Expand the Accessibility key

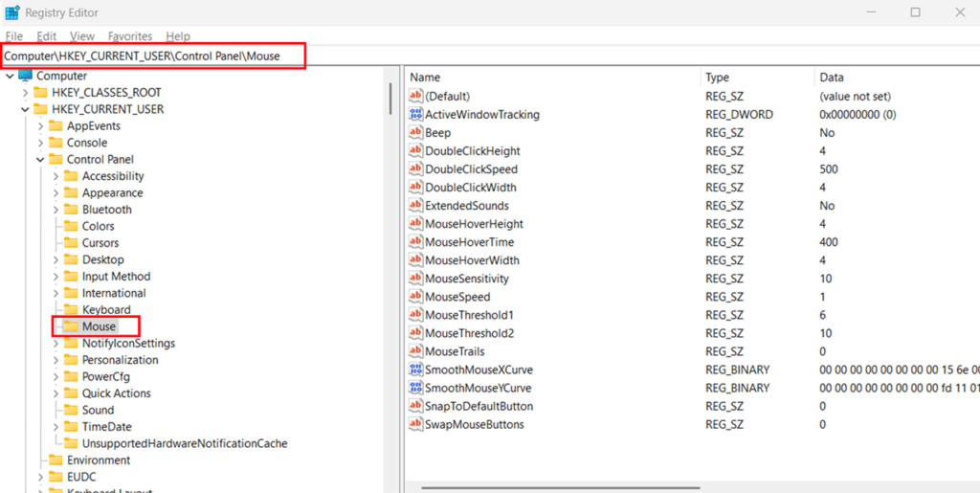coord(56,176)
